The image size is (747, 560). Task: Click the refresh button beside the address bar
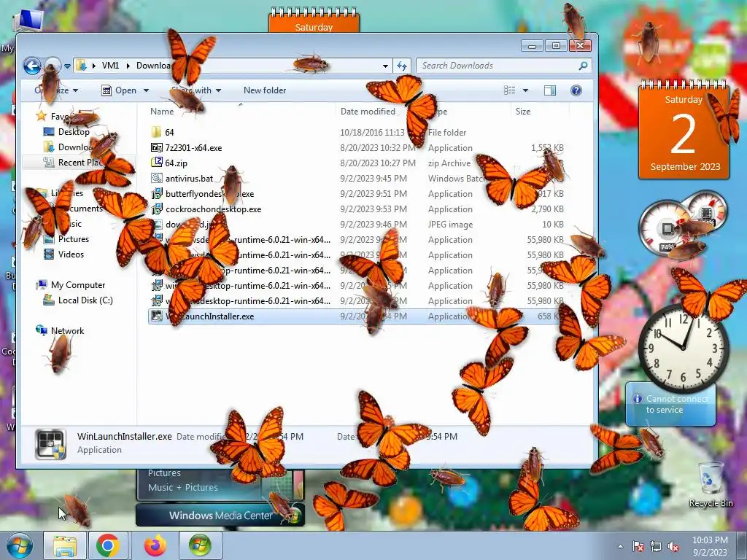coord(402,66)
